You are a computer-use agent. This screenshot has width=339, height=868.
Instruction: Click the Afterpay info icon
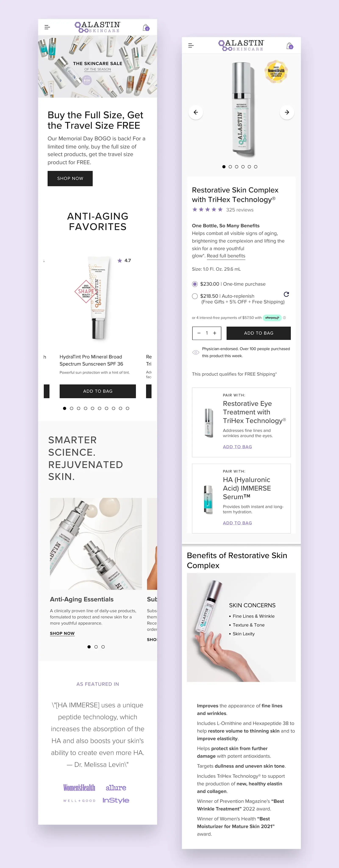coord(284,318)
